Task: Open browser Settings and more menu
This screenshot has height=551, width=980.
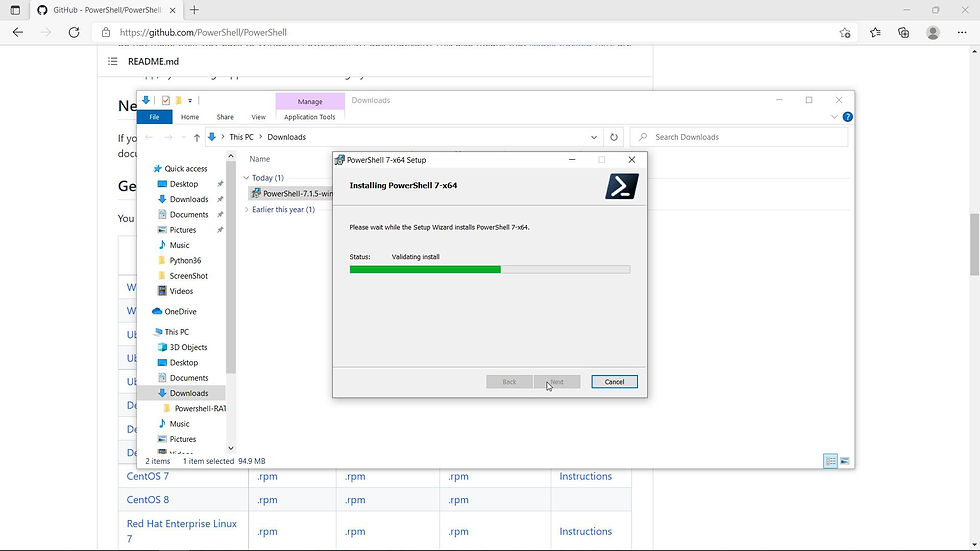Action: [962, 32]
